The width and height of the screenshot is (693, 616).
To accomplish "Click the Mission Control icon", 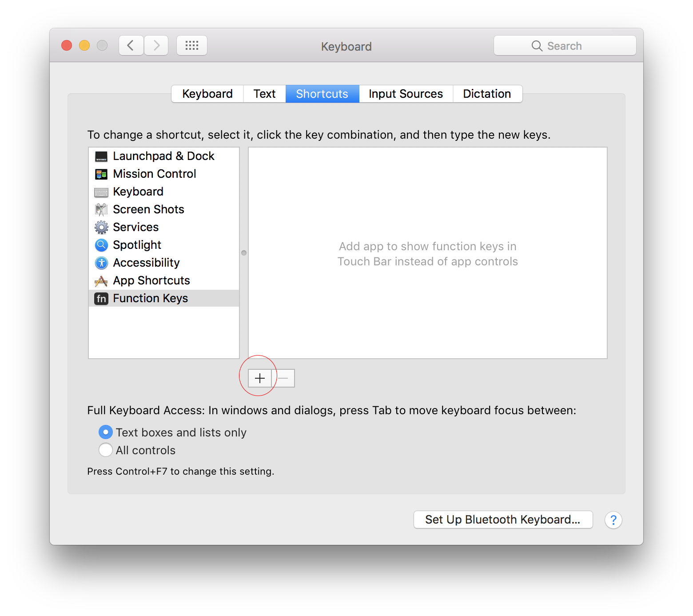I will 101,174.
